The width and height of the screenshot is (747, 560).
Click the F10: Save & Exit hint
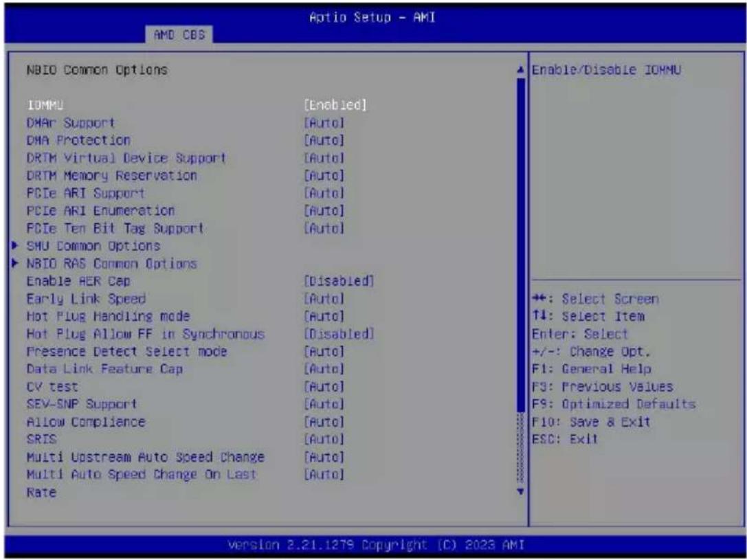591,423
